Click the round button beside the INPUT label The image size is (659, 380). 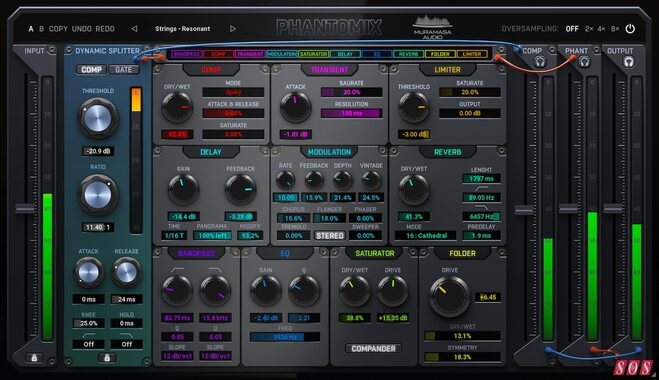tap(51, 50)
